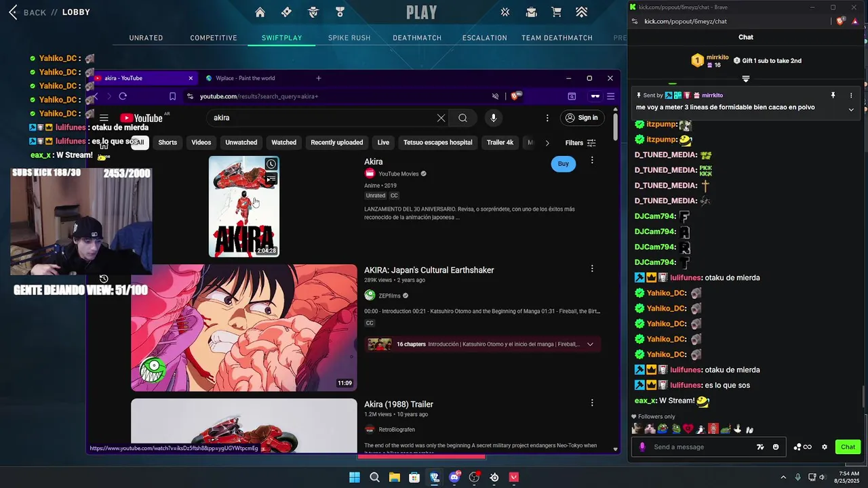Select the Spike Rush game mode
Viewport: 868px width, 488px height.
pos(349,38)
